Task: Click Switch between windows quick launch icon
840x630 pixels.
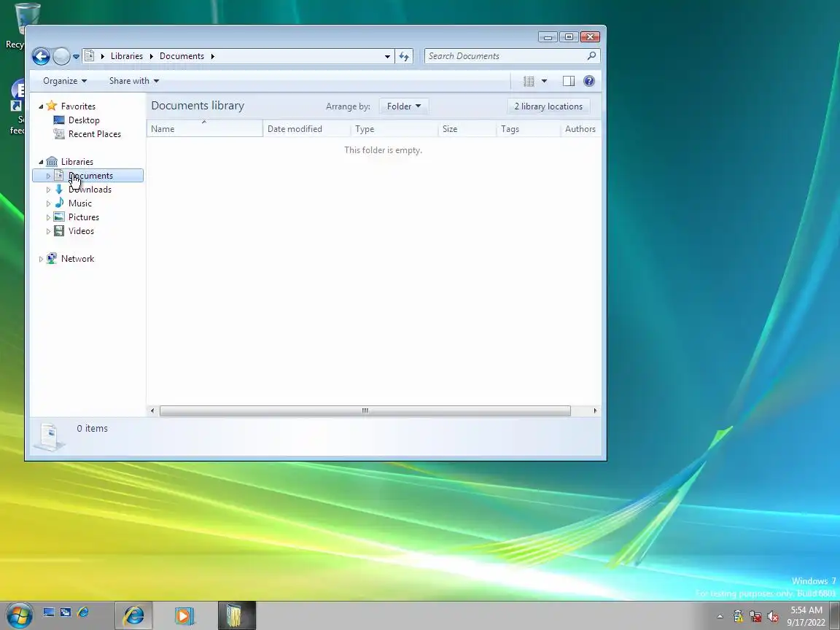Action: pos(66,612)
